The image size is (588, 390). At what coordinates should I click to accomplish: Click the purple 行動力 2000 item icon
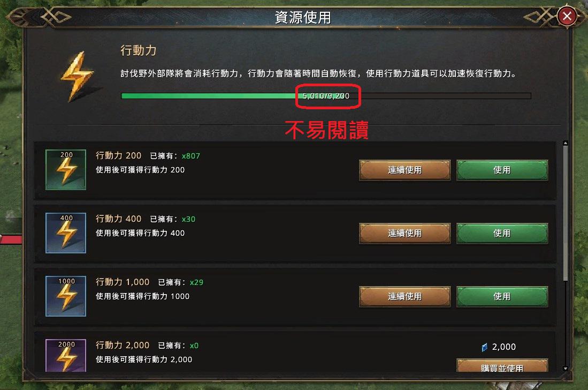tap(66, 356)
